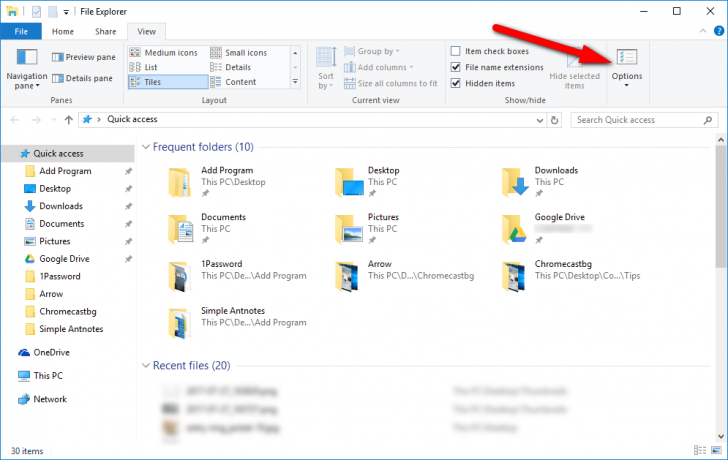Viewport: 728px width, 460px height.
Task: Uncheck Hidden items checkbox
Action: click(x=455, y=84)
